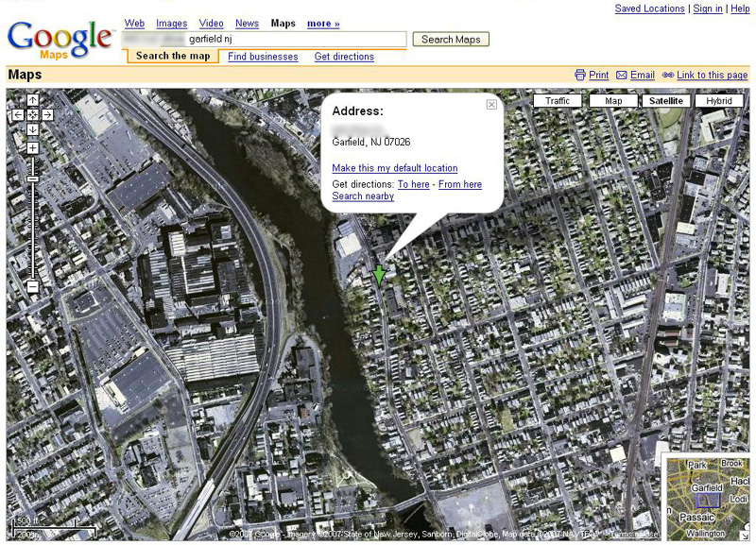Pan the map right with arrow button
Image resolution: width=756 pixels, height=545 pixels.
click(47, 114)
